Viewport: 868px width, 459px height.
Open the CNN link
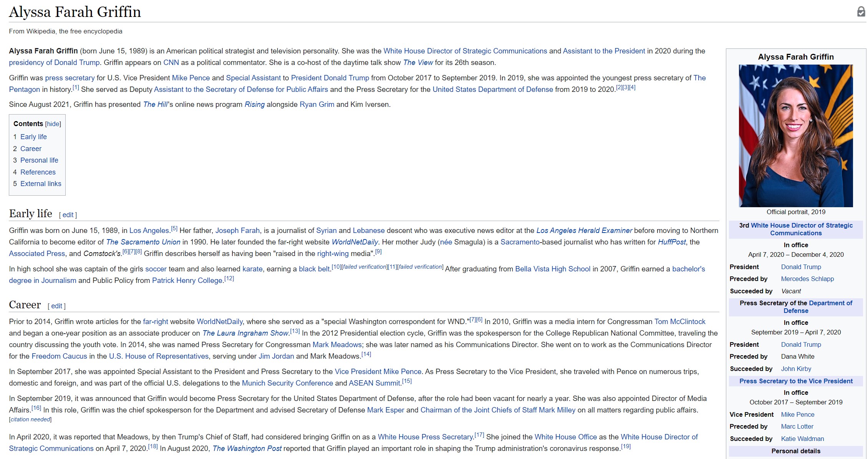171,63
